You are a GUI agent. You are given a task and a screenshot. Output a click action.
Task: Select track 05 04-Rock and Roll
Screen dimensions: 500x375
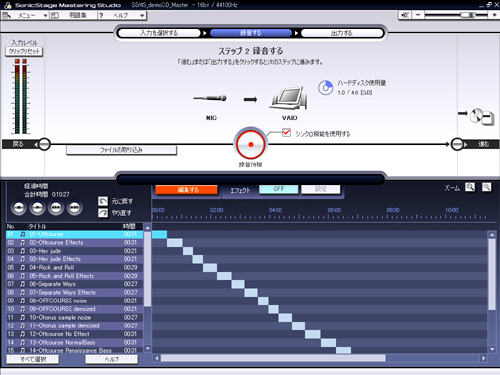[75, 267]
